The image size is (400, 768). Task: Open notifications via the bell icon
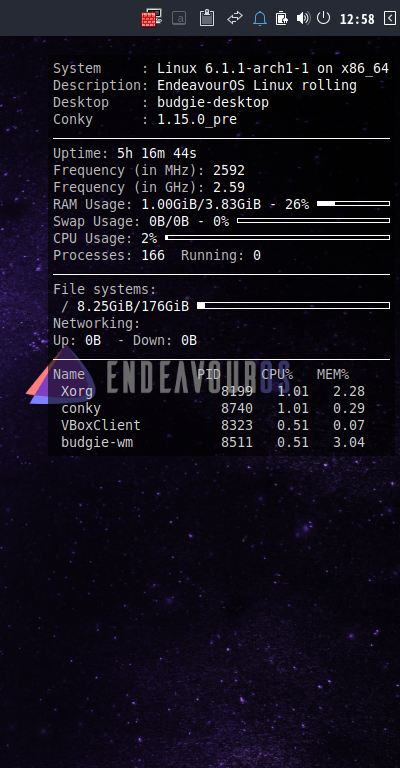(x=259, y=19)
